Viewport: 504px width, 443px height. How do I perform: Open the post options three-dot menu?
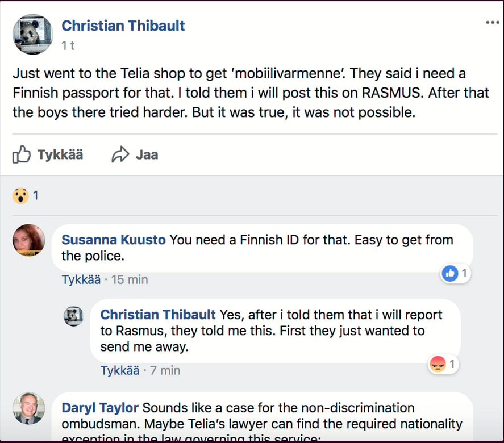coord(492,23)
